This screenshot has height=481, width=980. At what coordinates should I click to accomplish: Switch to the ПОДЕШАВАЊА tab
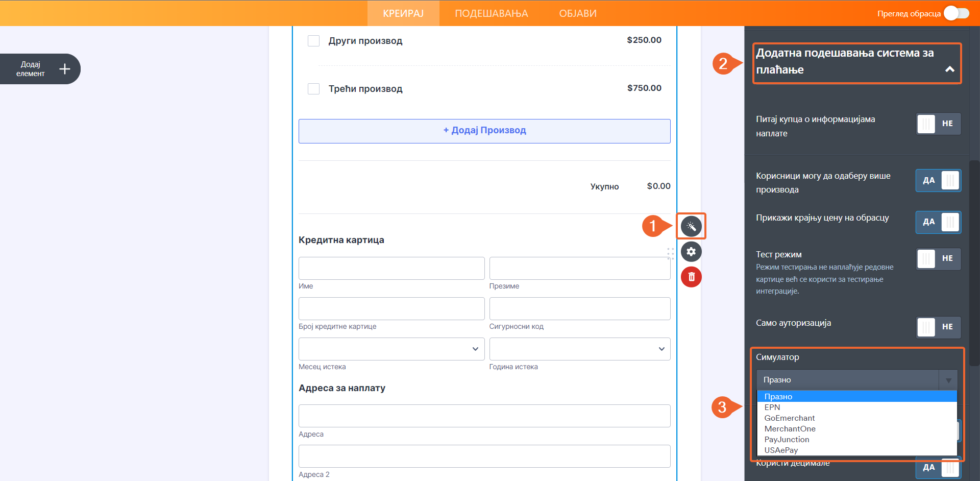click(492, 13)
